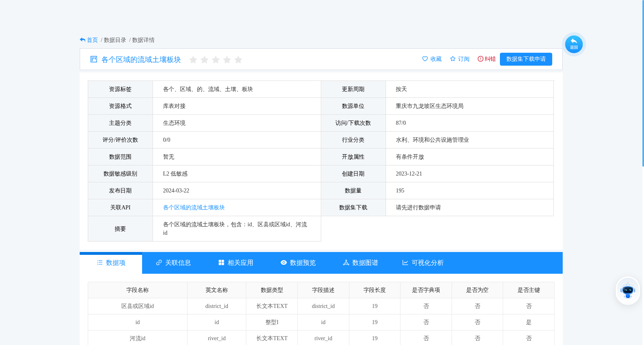
Task: Click the 请先进行数据申请 text
Action: point(418,207)
